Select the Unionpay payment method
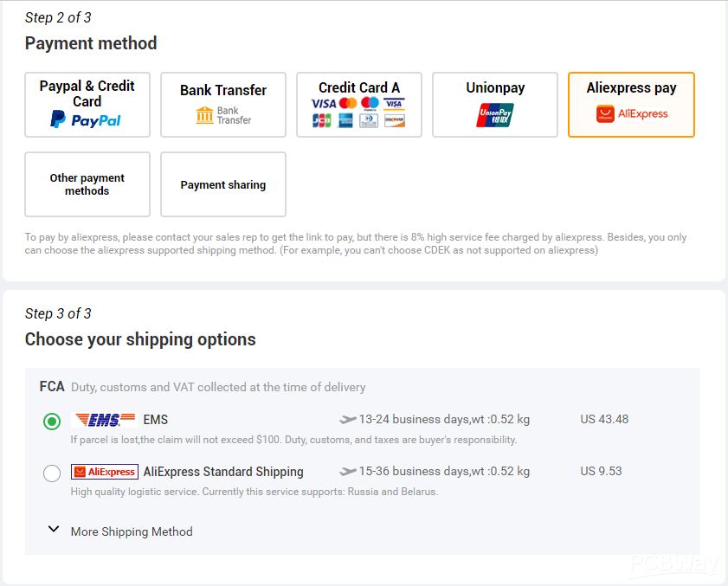Screen dimensions: 728x586 pyautogui.click(x=495, y=105)
